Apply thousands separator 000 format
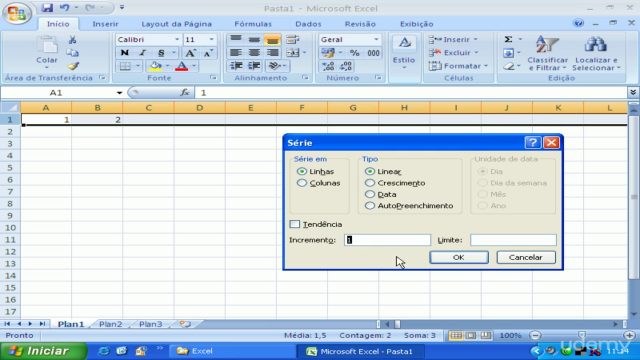The height and width of the screenshot is (360, 640). coord(373,53)
